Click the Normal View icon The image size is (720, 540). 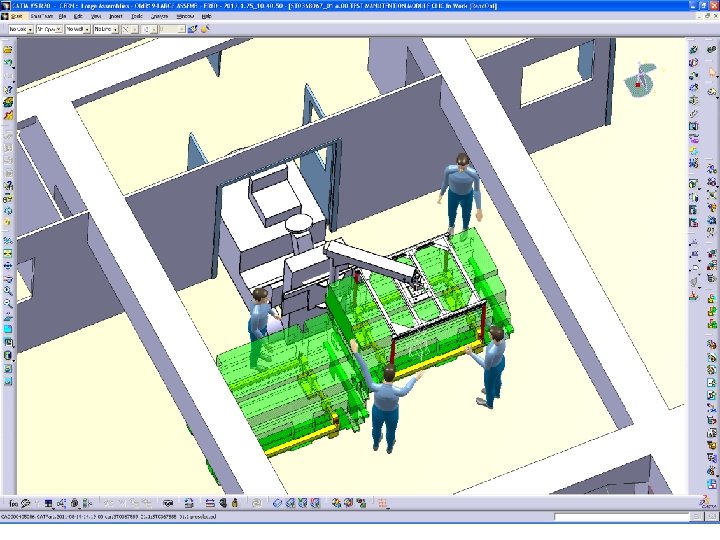[x=8, y=316]
